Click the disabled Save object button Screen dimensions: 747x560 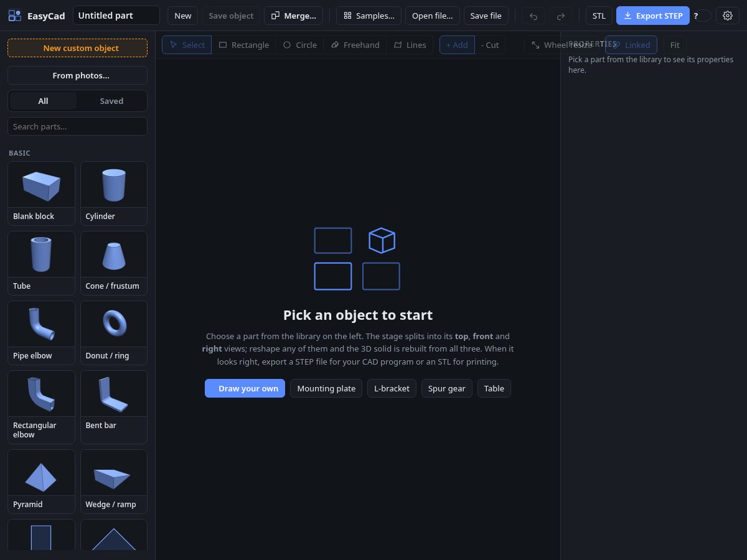[x=231, y=16]
